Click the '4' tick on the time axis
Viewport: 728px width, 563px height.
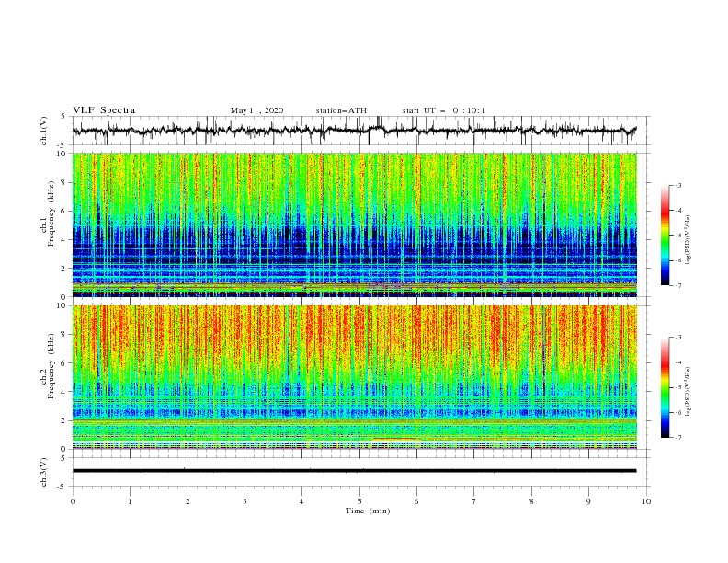click(x=301, y=501)
